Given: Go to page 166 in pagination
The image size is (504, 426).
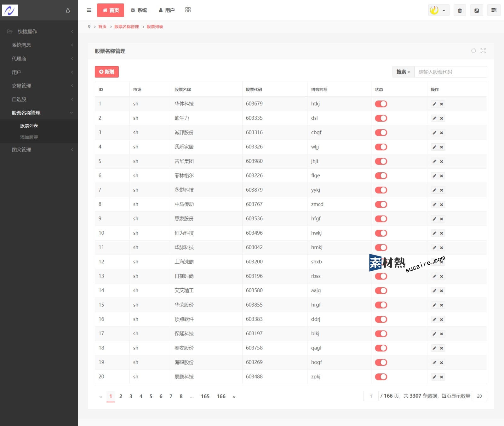Looking at the screenshot, I should (x=221, y=396).
